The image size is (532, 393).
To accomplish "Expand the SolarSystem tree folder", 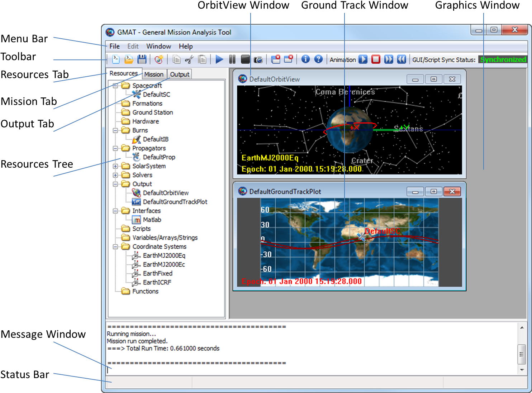I will click(x=115, y=166).
